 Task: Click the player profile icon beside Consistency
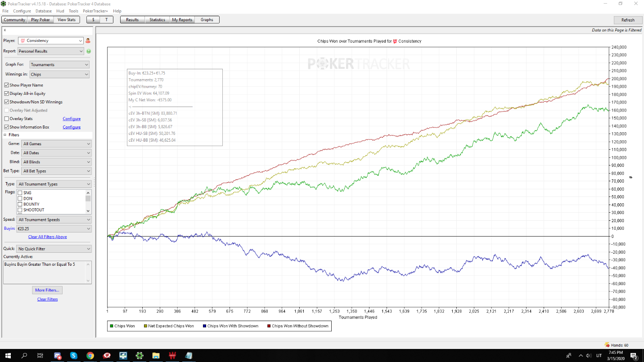point(88,40)
